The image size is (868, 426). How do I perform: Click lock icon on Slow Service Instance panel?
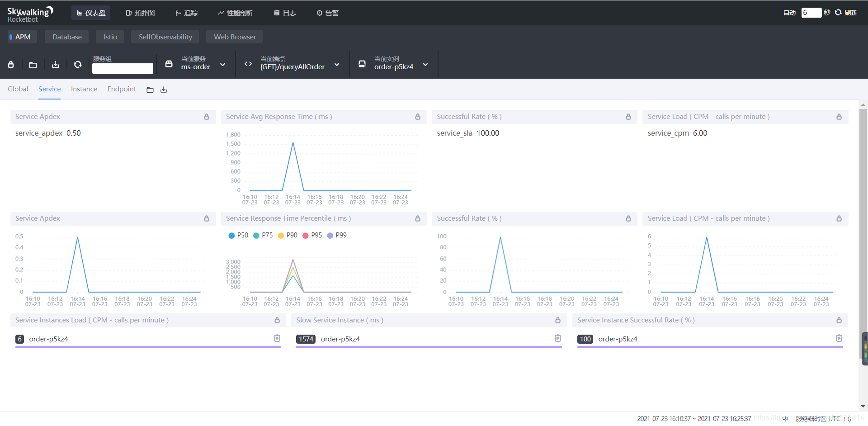pyautogui.click(x=558, y=320)
